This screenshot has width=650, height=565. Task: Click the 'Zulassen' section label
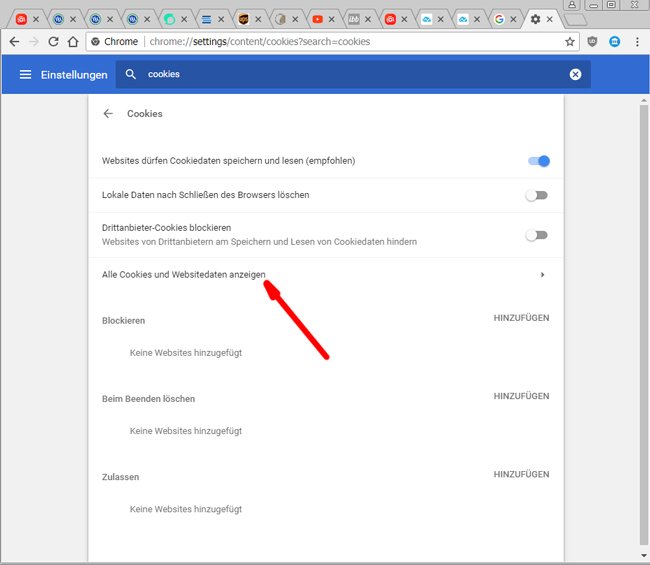[121, 477]
